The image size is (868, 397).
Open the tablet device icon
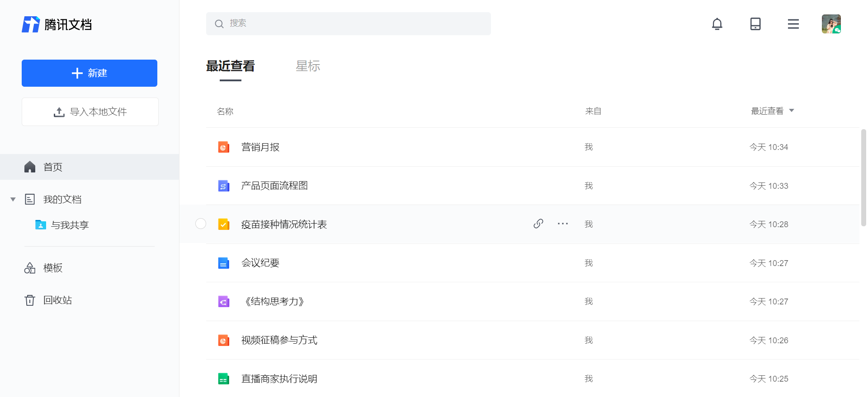(755, 24)
